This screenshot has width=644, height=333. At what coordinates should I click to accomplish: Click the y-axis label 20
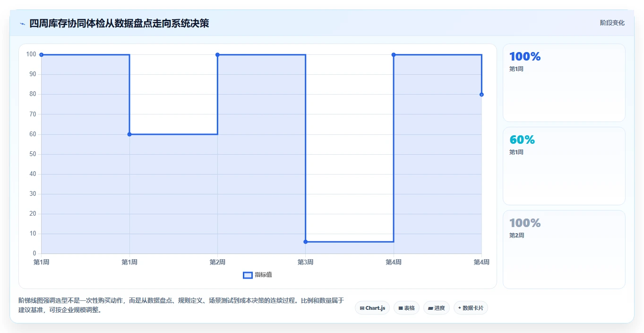click(33, 214)
